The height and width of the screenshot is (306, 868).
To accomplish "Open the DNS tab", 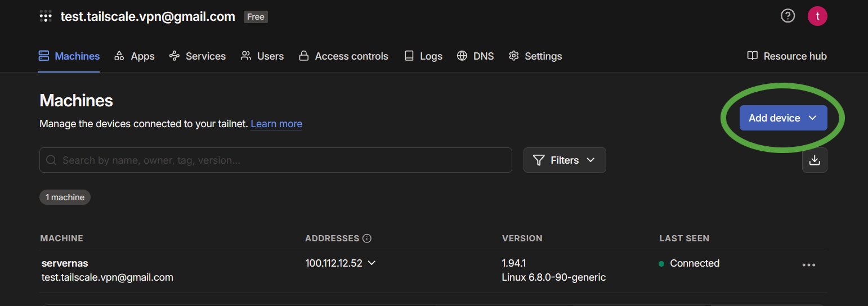I will (475, 56).
